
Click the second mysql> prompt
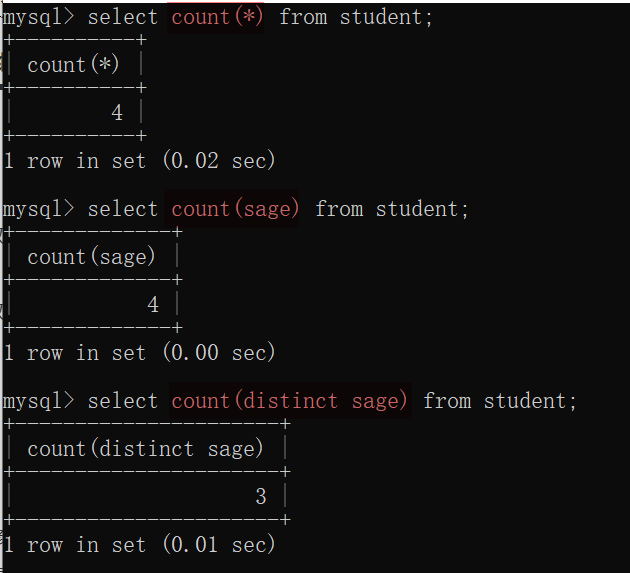click(x=38, y=209)
